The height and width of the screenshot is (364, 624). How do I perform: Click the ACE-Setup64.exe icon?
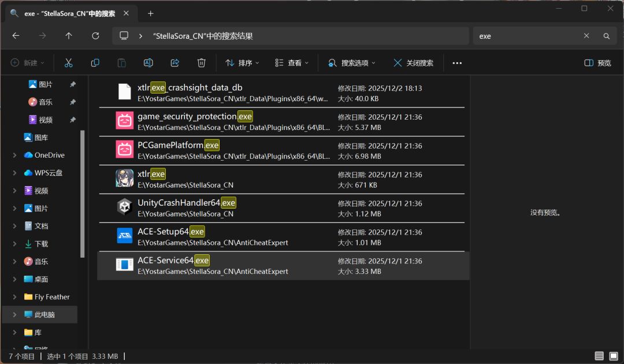click(x=125, y=236)
